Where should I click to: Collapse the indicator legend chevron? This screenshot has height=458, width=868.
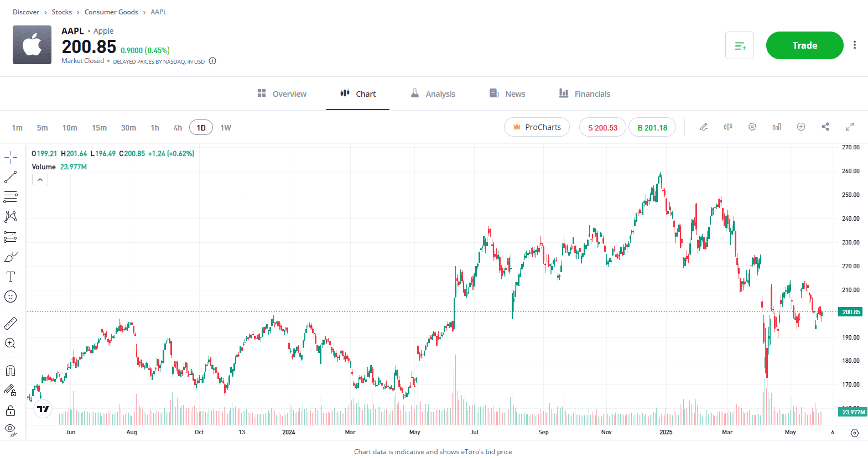40,179
